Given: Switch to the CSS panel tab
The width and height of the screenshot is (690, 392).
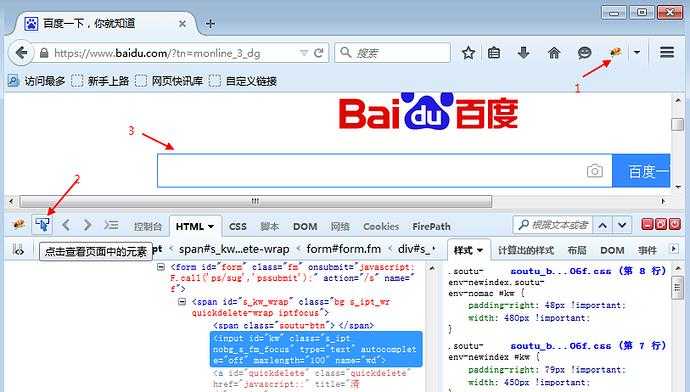Looking at the screenshot, I should (238, 227).
